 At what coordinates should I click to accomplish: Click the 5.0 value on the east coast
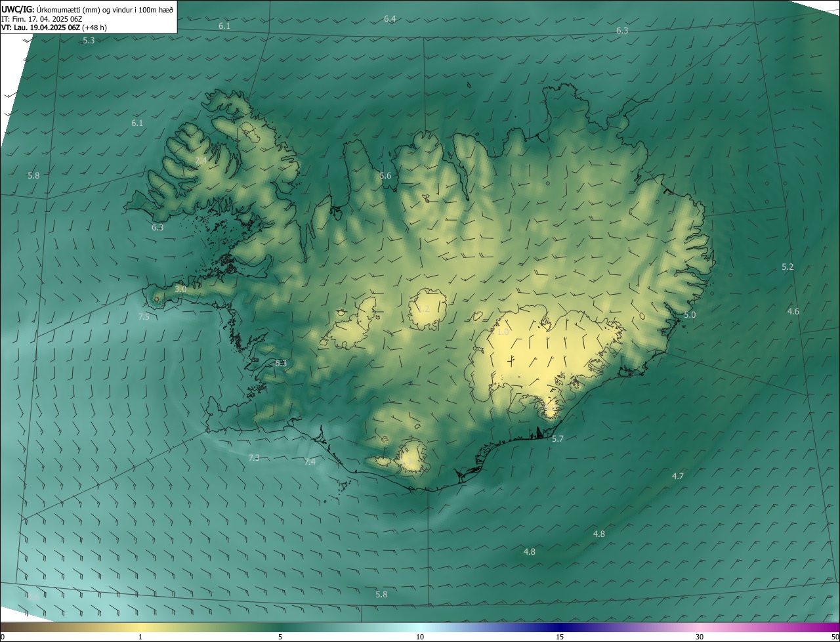point(690,315)
